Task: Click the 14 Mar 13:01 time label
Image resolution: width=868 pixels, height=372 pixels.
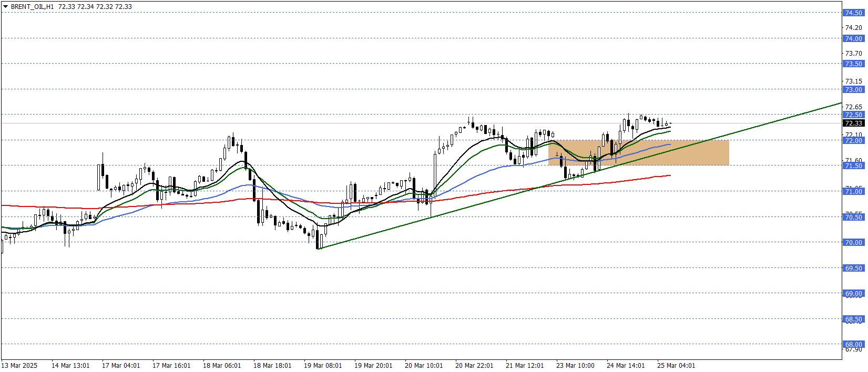Action: click(70, 366)
